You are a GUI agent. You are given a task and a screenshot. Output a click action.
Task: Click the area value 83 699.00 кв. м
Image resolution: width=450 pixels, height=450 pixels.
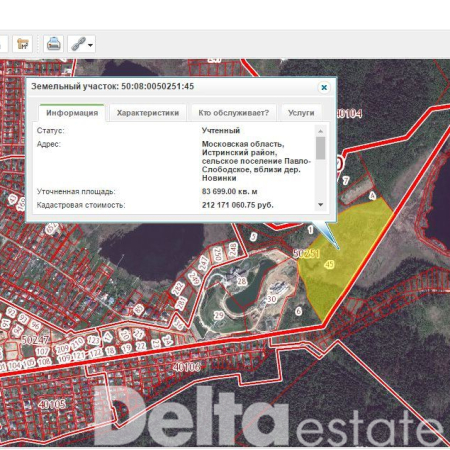coord(229,192)
